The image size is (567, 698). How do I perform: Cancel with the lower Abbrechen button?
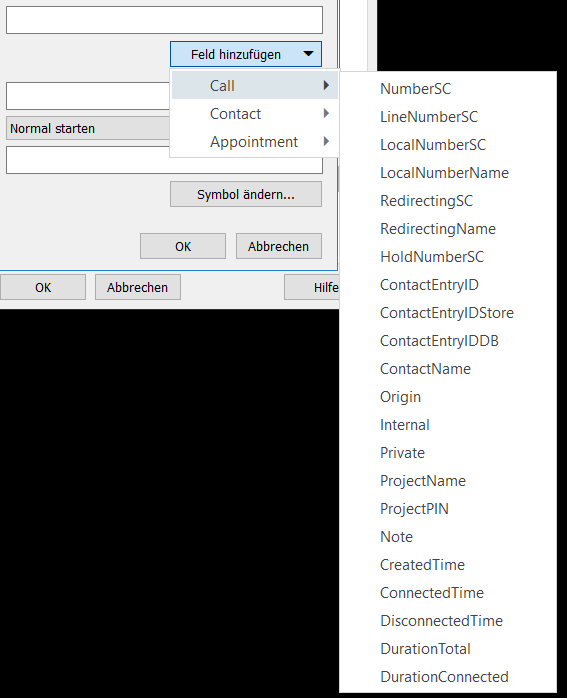[x=138, y=288]
